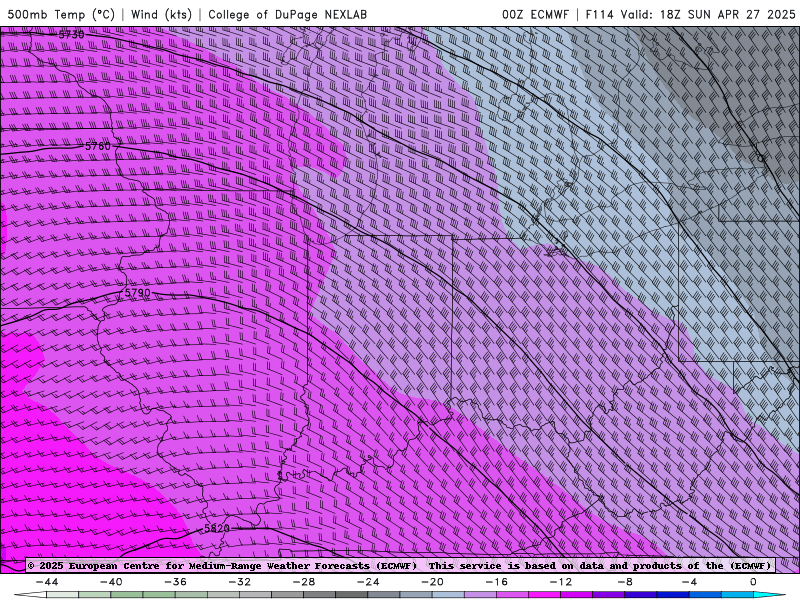Click the -36 color scale label
Screen dimensions: 800x600
[x=176, y=582]
